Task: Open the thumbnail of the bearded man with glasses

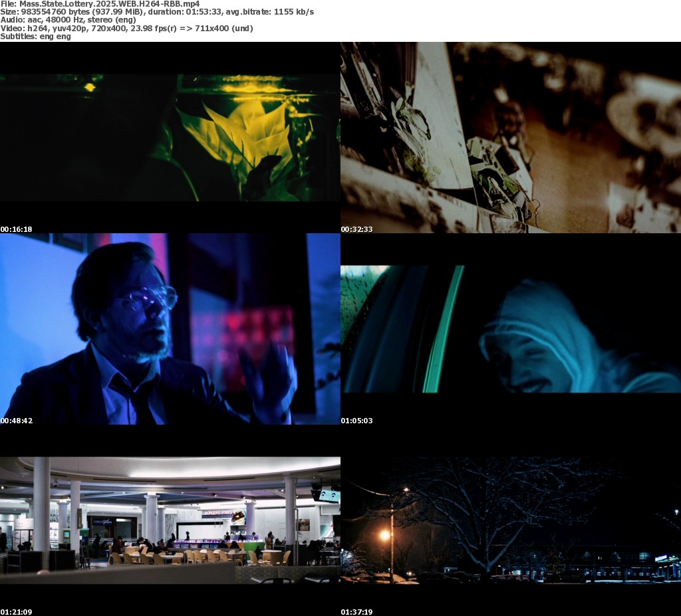Action: 170,329
